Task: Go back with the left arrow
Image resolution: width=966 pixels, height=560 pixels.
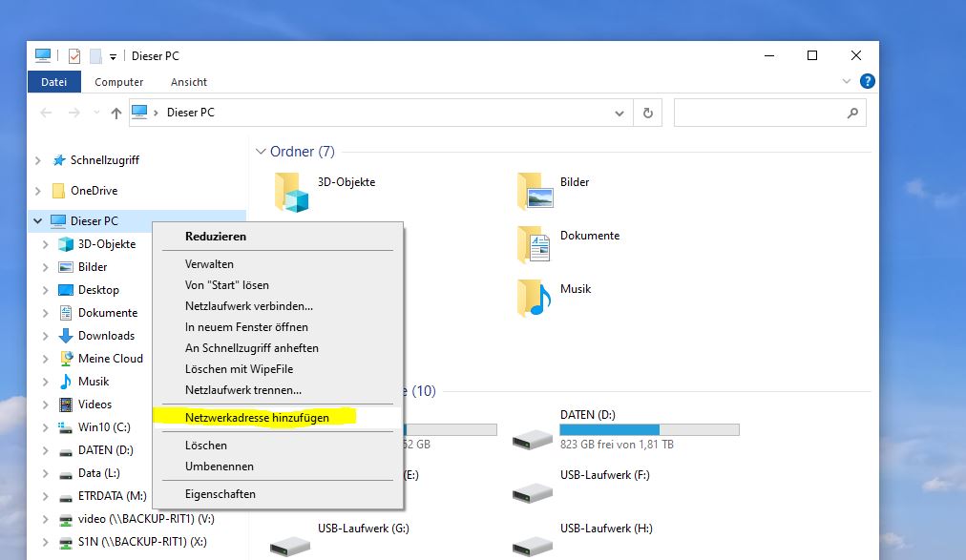Action: click(46, 113)
